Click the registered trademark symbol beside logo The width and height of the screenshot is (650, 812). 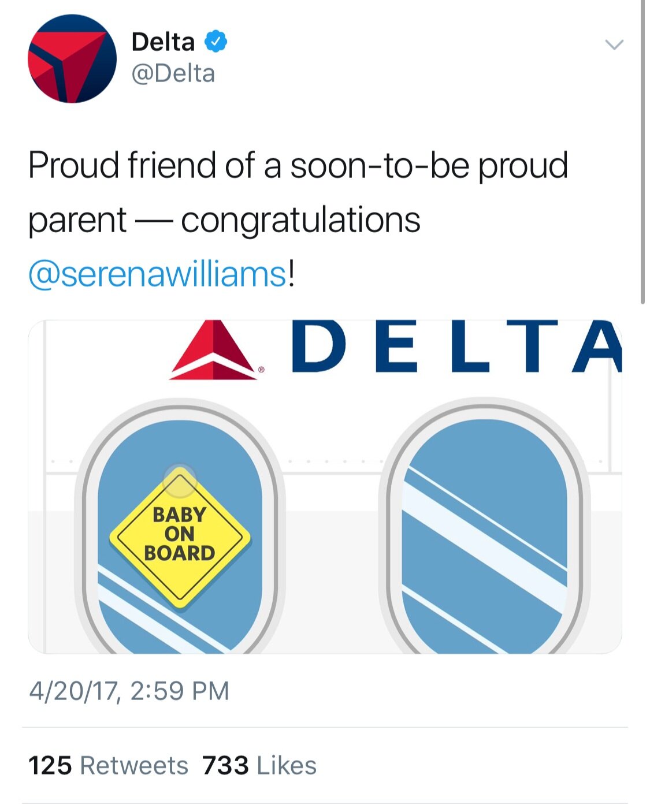[262, 370]
